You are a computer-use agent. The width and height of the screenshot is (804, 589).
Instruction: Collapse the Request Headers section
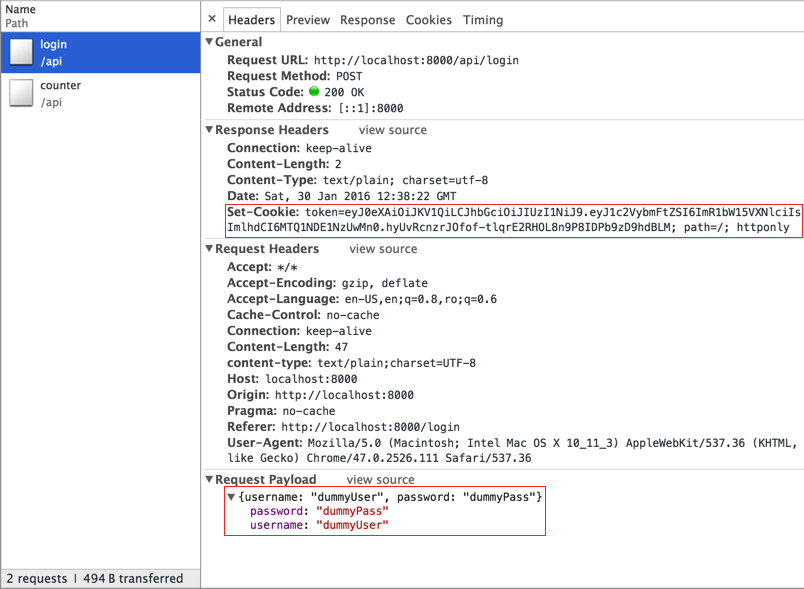pos(209,249)
